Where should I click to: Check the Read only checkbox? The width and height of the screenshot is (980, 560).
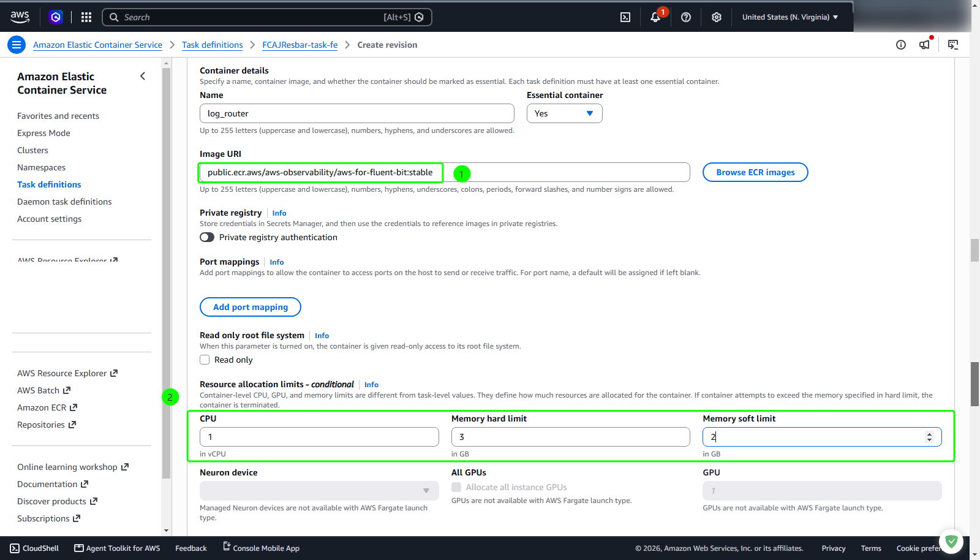(205, 360)
